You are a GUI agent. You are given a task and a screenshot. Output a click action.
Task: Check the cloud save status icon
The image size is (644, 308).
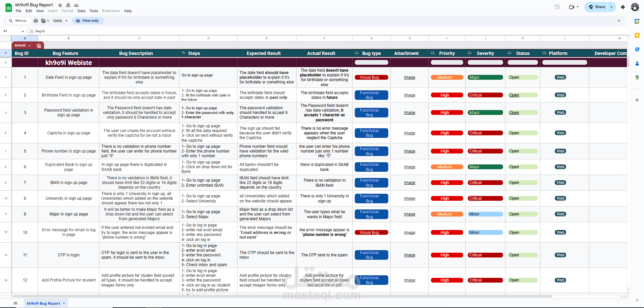tap(76, 5)
